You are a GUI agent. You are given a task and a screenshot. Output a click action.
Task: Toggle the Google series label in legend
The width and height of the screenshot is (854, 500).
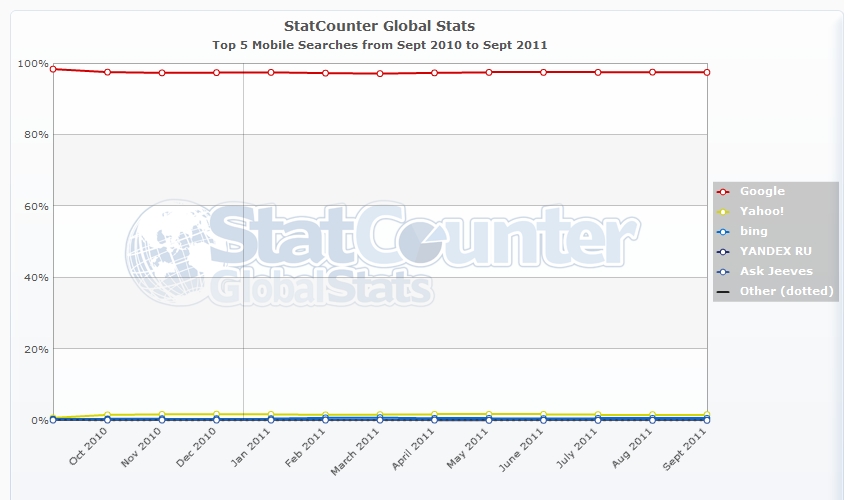click(762, 191)
